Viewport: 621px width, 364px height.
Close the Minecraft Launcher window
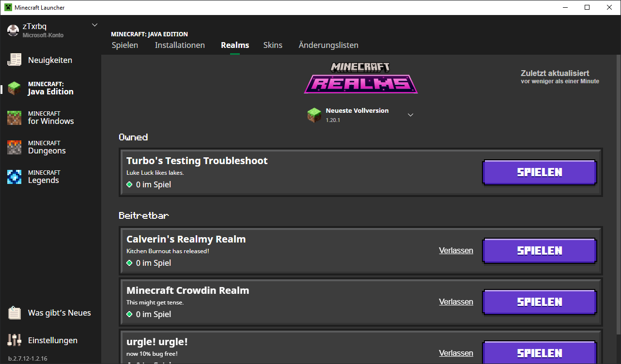point(609,7)
